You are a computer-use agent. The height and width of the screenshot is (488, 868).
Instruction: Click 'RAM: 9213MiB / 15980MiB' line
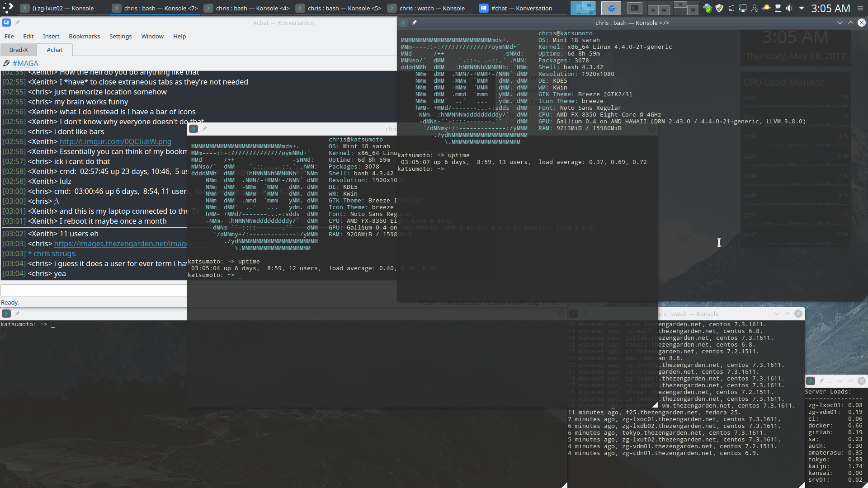tap(580, 128)
